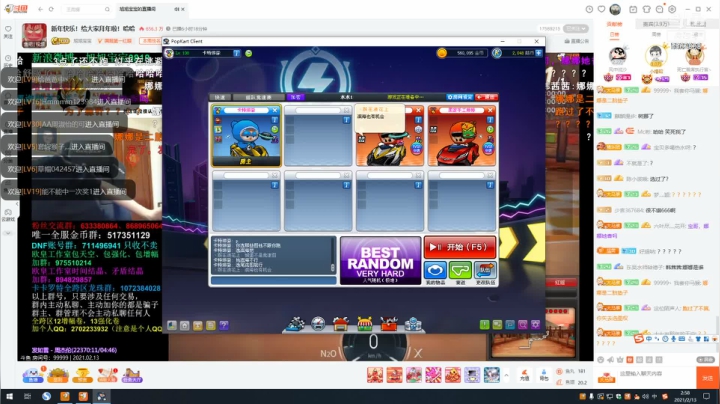Toggle the first bottom-row empty slot open/closed
This screenshot has height=404, width=720.
click(x=275, y=175)
